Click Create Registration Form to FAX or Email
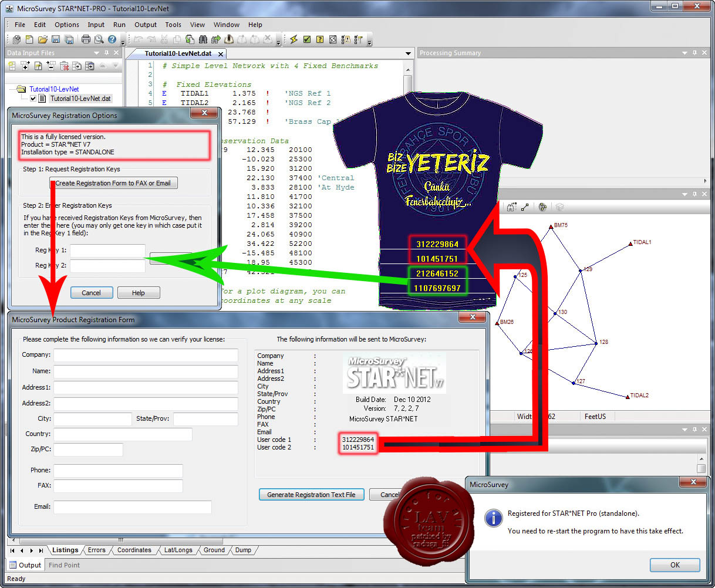715x588 pixels. [x=113, y=183]
